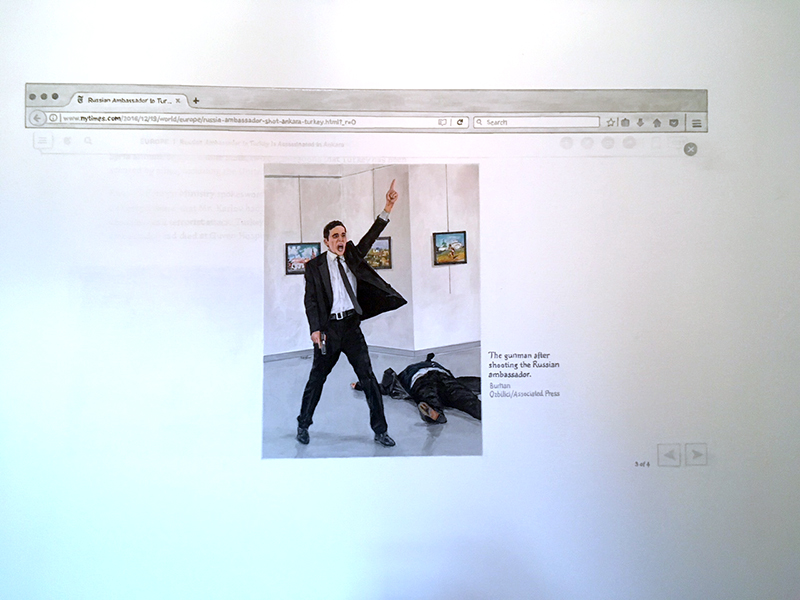
Task: Go to the previous slideshow photo
Action: click(x=669, y=455)
